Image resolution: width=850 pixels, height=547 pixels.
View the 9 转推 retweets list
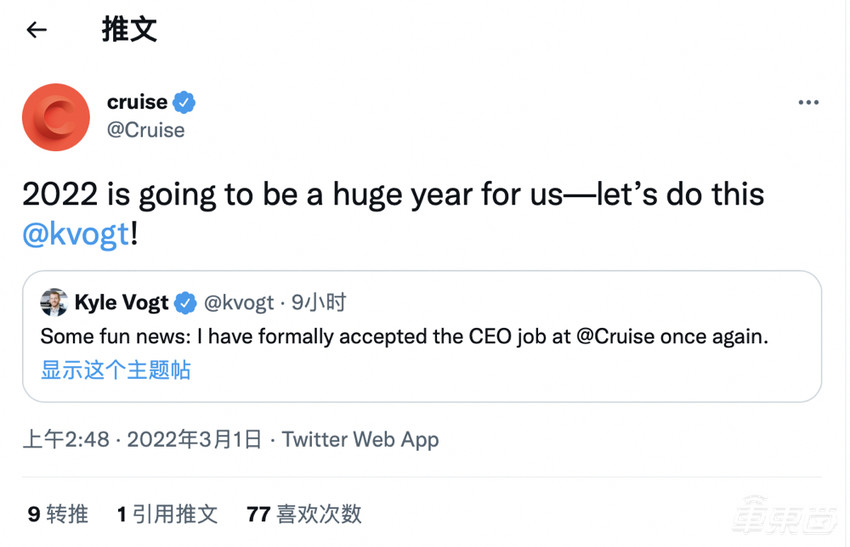click(x=58, y=514)
